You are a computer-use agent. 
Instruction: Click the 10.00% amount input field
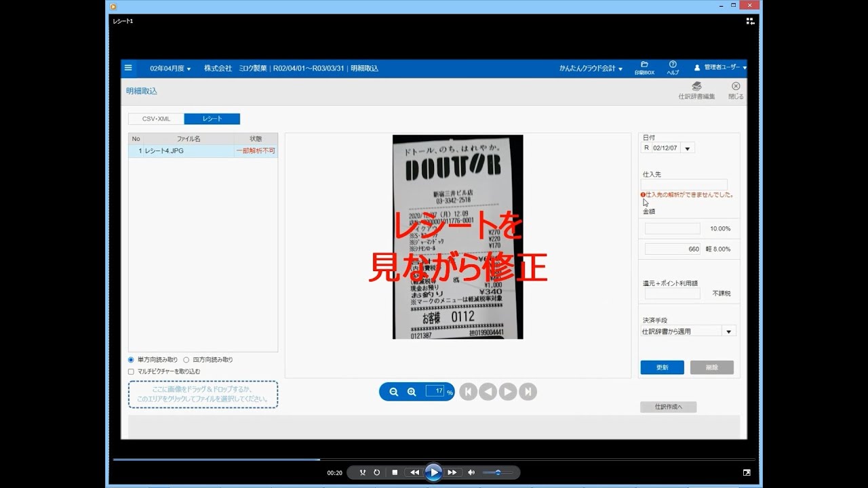point(673,229)
